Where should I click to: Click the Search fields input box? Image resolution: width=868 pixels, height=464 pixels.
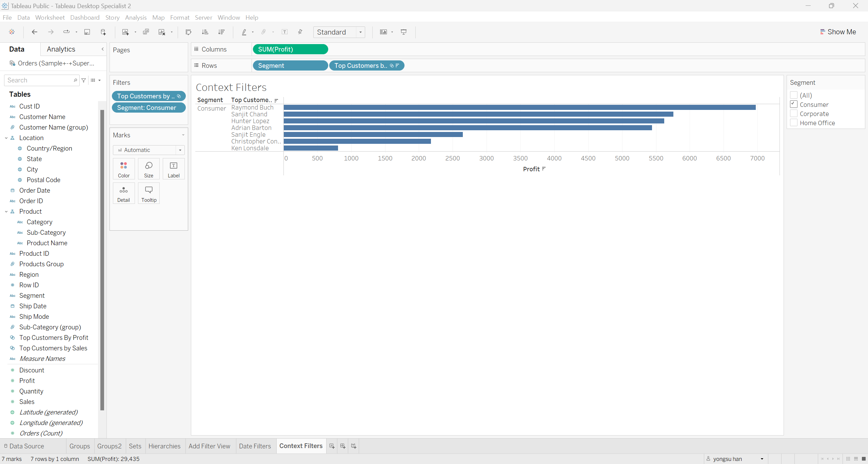click(39, 80)
